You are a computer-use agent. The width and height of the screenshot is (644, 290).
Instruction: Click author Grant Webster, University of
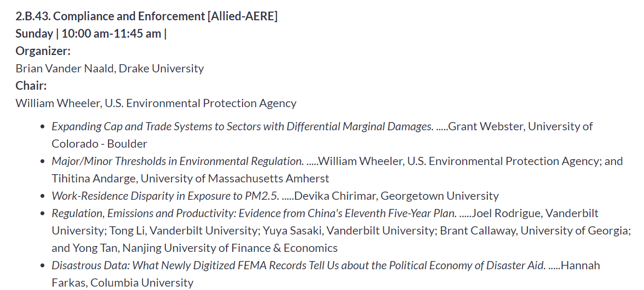click(520, 126)
